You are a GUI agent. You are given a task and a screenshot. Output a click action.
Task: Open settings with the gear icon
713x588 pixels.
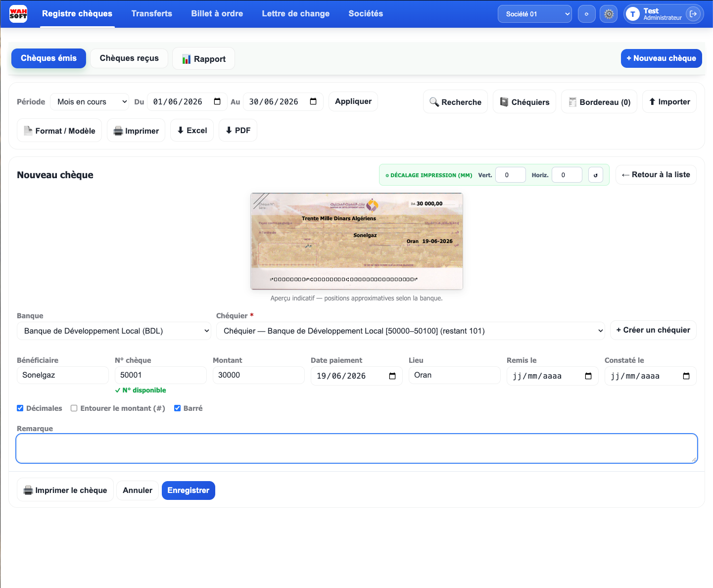609,14
